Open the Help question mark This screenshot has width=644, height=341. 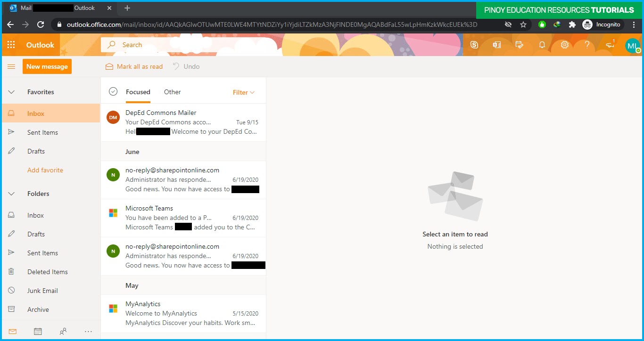(x=587, y=45)
